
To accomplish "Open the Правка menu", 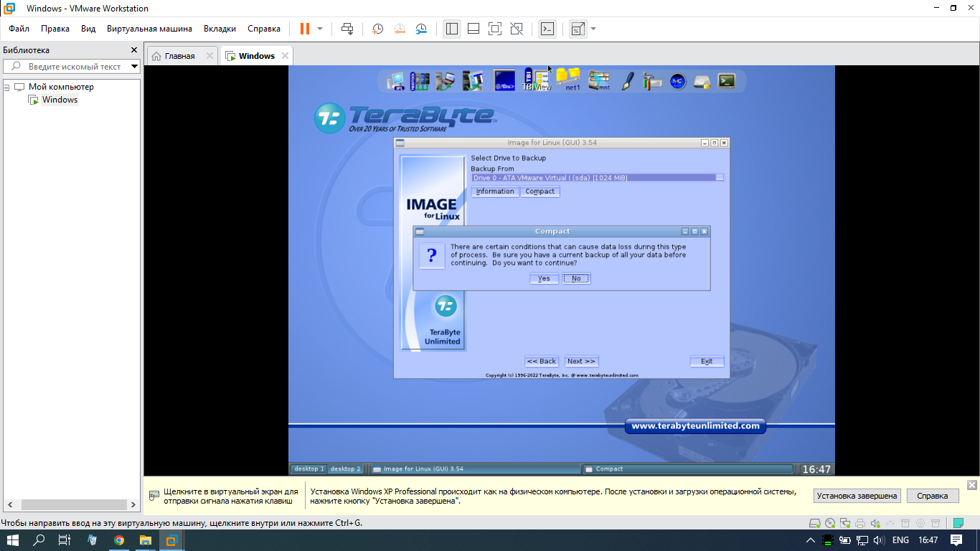I will (55, 29).
